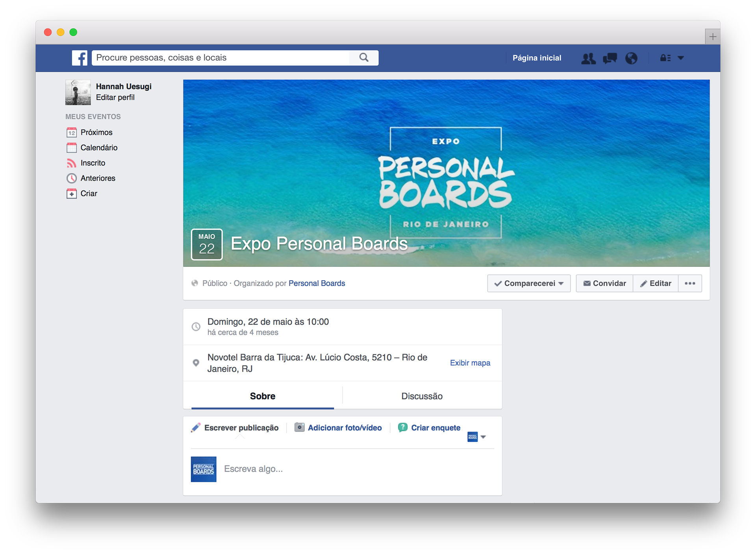Image resolution: width=756 pixels, height=554 pixels.
Task: Open the friend requests icon
Action: (588, 58)
